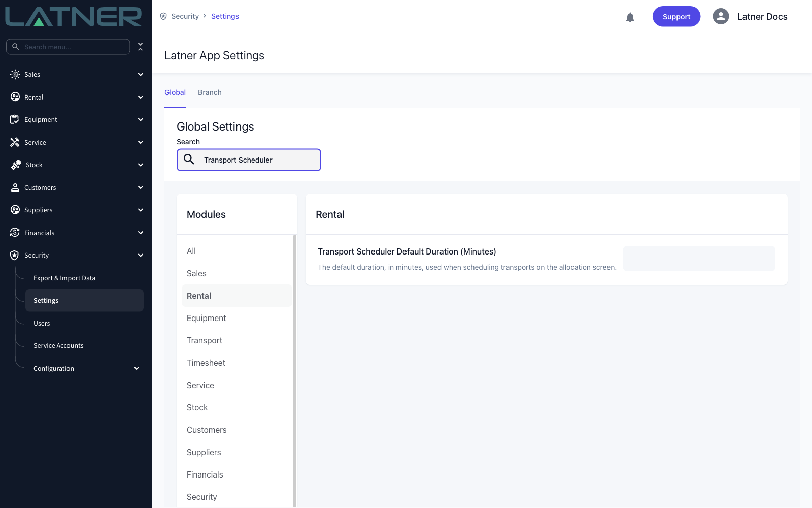This screenshot has height=508, width=812.
Task: Collapse the sidebar menu with the arrows icon
Action: point(141,47)
